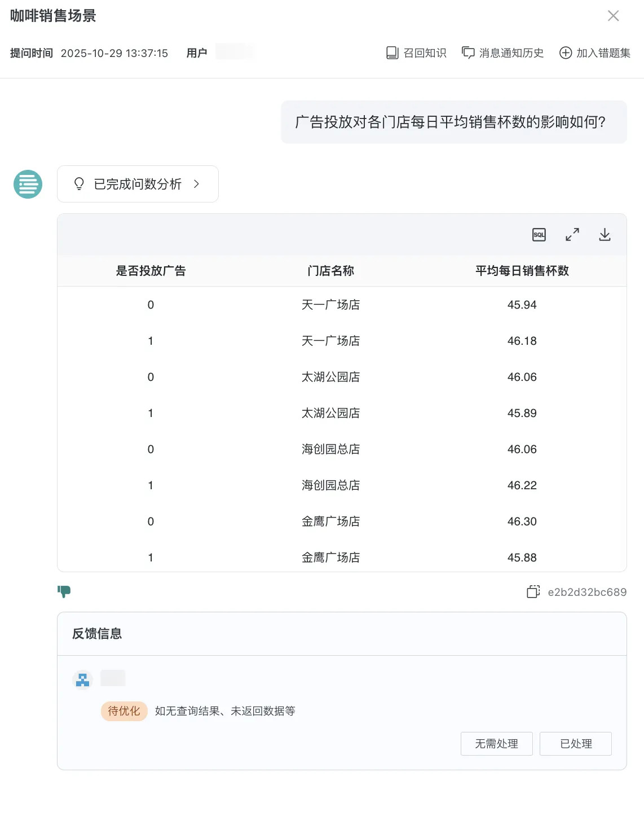Click the assistant avatar icon
Viewport: 644px width, 825px height.
28,184
